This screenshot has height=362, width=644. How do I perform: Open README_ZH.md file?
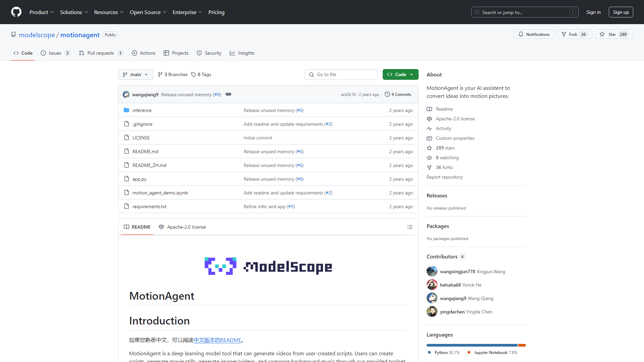(x=149, y=165)
